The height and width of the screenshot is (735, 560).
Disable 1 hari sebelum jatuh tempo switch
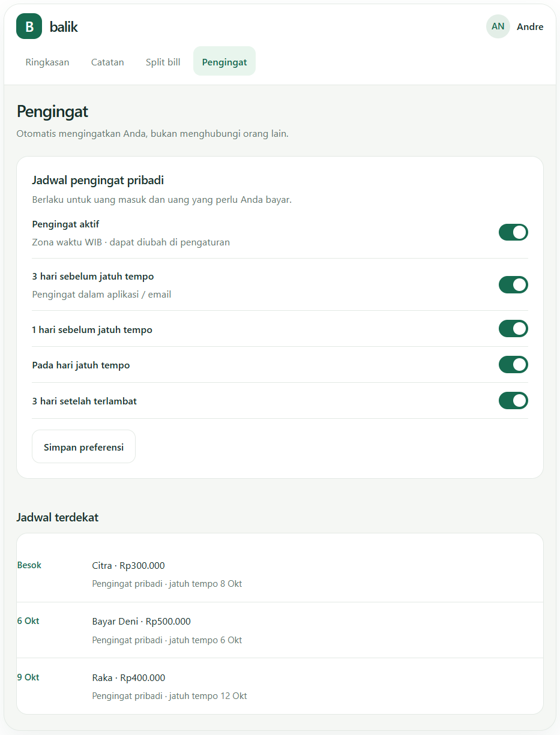513,329
